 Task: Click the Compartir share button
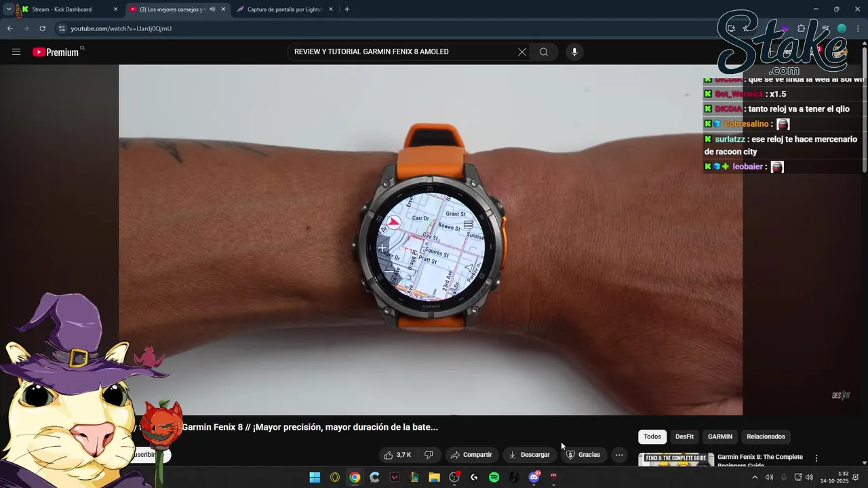(471, 455)
